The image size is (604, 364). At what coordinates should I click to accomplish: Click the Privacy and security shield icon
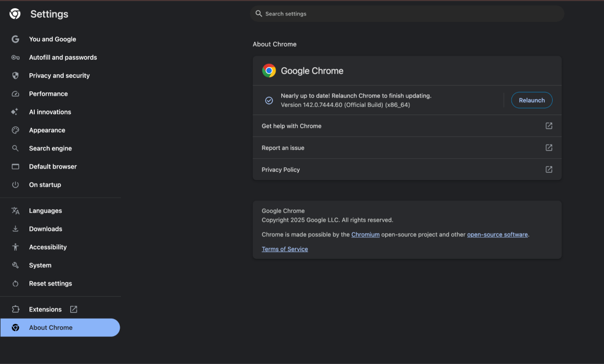(16, 76)
